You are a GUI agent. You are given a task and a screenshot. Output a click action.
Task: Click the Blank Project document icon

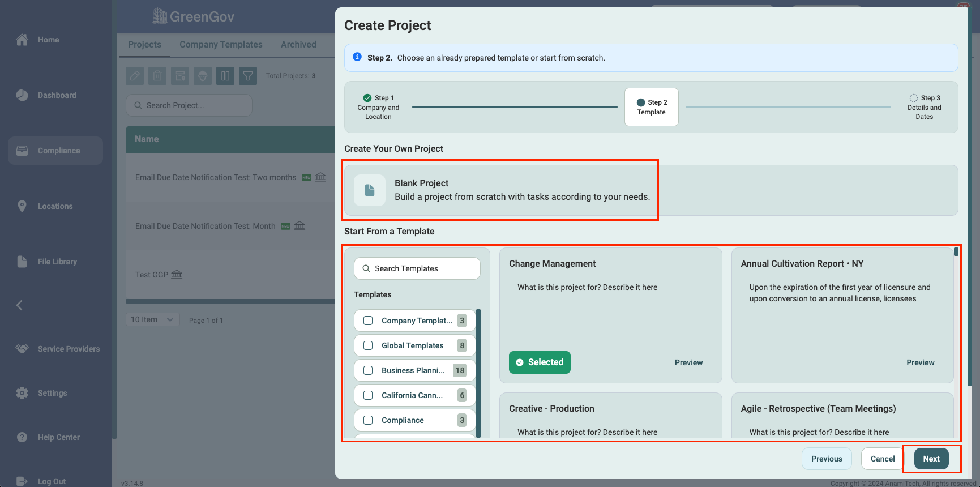pyautogui.click(x=369, y=190)
